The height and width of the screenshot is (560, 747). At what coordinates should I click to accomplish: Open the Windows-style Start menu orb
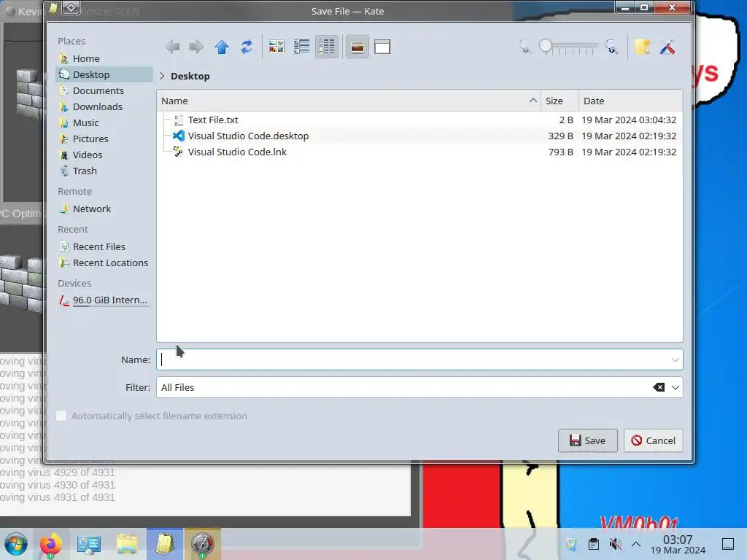coord(16,544)
